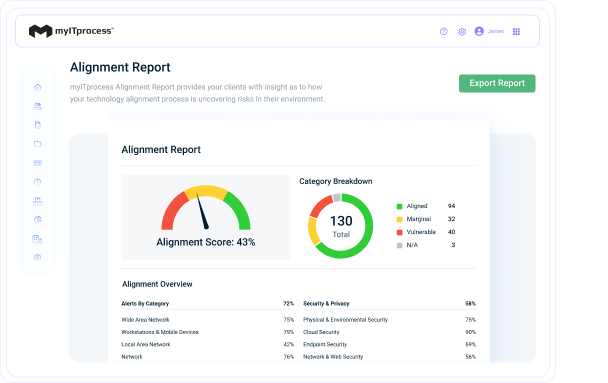The width and height of the screenshot is (608, 383).
Task: Open the folder icon in sidebar
Action: pyautogui.click(x=38, y=144)
